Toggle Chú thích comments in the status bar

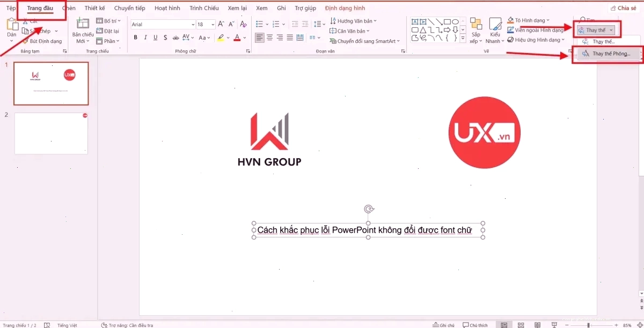(475, 325)
